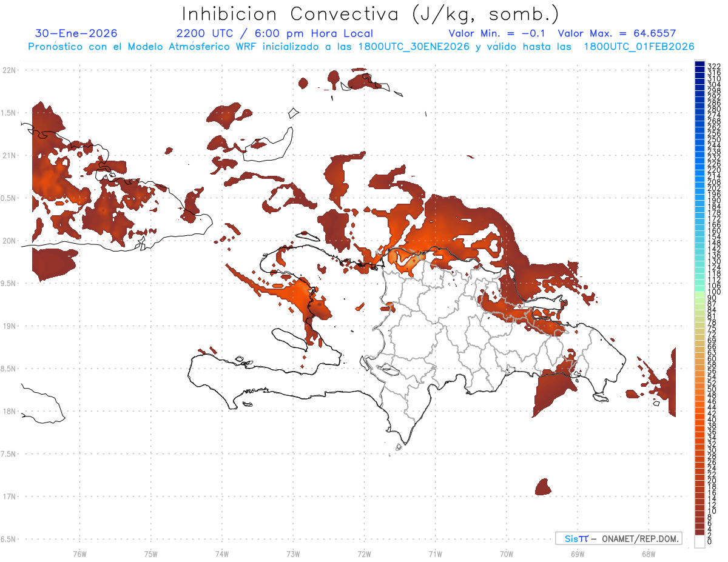Click the '76W' longitude label
Viewport: 728px width, 562px height.
click(x=79, y=554)
